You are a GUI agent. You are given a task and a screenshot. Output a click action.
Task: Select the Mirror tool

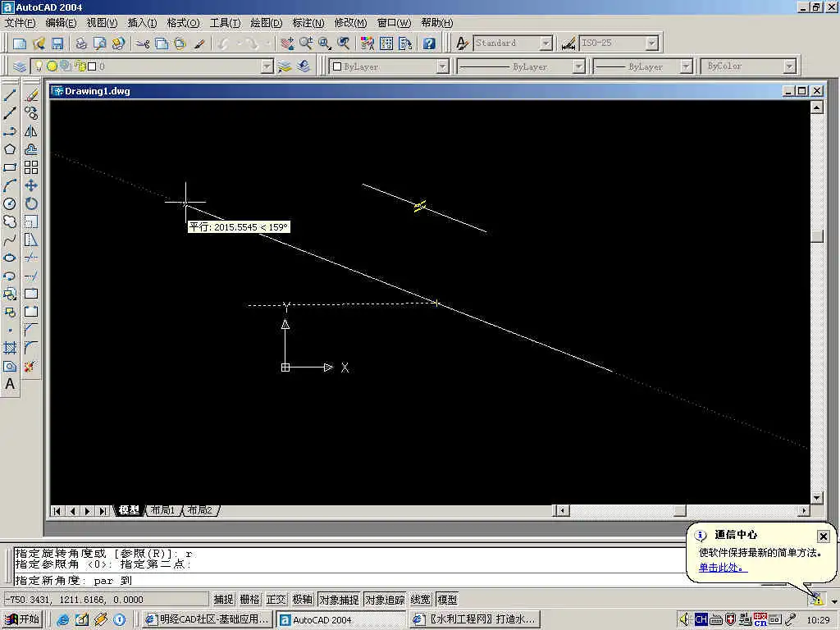[31, 131]
